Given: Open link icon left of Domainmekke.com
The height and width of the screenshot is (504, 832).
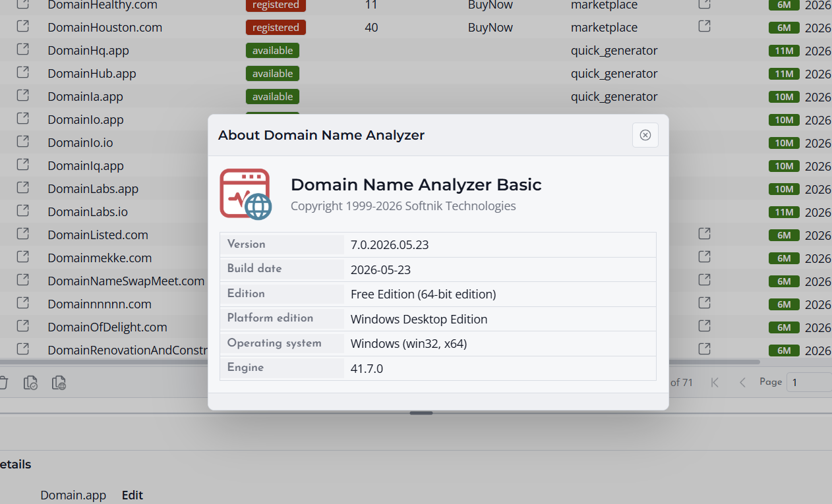Looking at the screenshot, I should click(22, 257).
